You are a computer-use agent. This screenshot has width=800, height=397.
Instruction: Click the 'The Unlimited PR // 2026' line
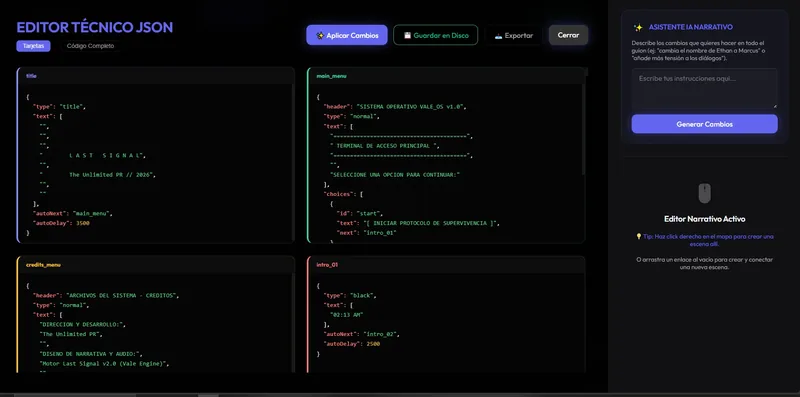pyautogui.click(x=97, y=175)
